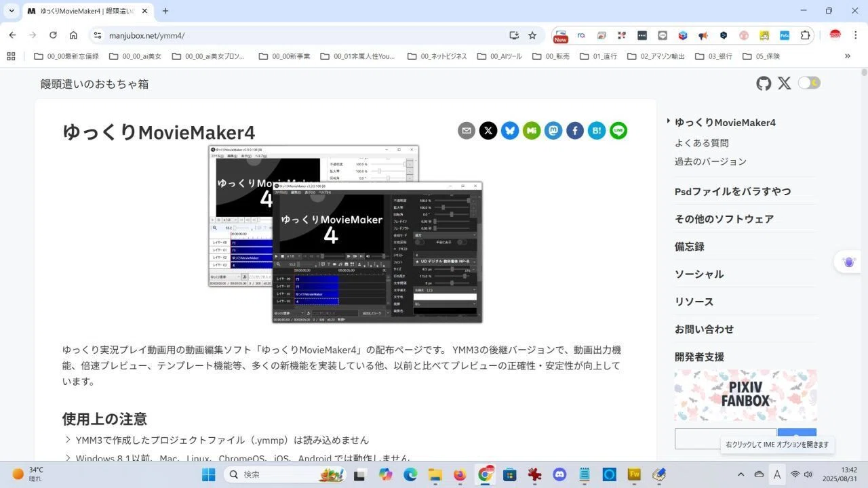This screenshot has width=868, height=488.
Task: Open Psdファイルをバラすやつ sidebar item
Action: 733,191
